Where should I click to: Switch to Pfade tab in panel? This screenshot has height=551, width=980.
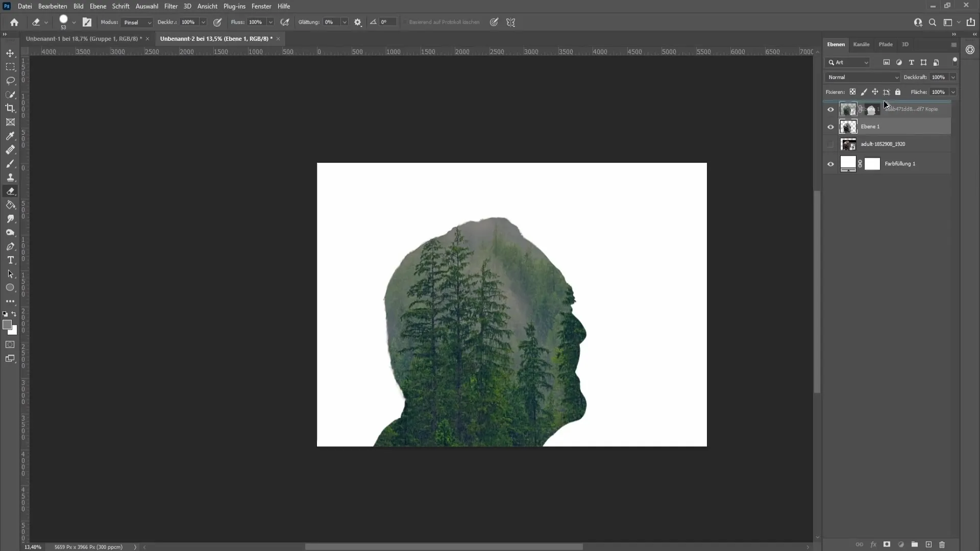[x=886, y=44]
